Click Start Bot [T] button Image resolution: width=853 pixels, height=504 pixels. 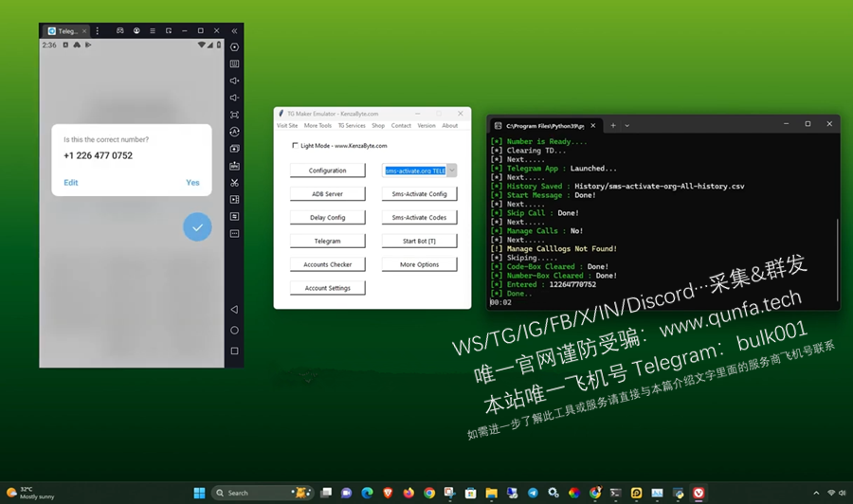[x=420, y=241]
